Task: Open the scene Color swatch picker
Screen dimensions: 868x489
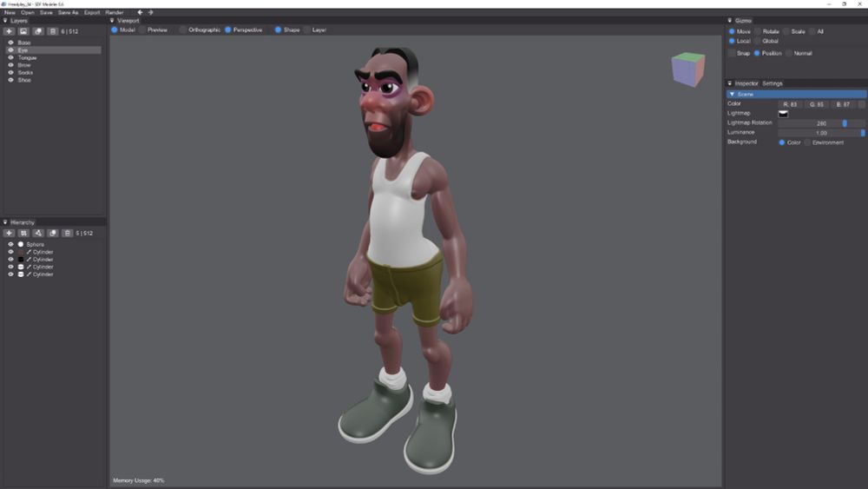Action: tap(861, 104)
